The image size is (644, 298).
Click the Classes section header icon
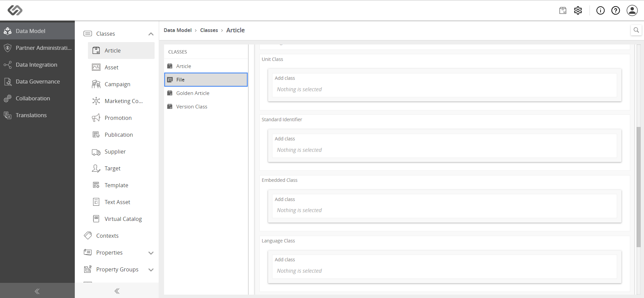pyautogui.click(x=88, y=34)
